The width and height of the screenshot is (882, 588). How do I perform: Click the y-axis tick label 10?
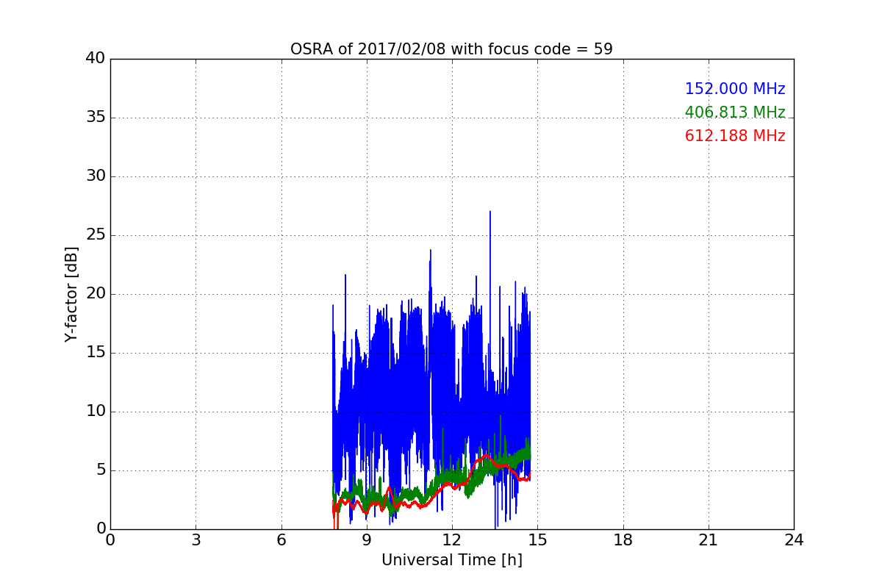(96, 412)
